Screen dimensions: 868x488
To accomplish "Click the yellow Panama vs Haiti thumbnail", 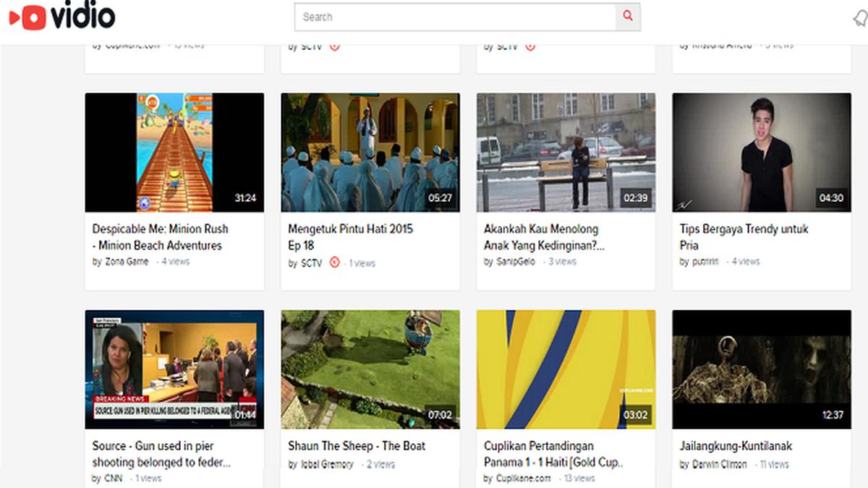I will point(566,369).
